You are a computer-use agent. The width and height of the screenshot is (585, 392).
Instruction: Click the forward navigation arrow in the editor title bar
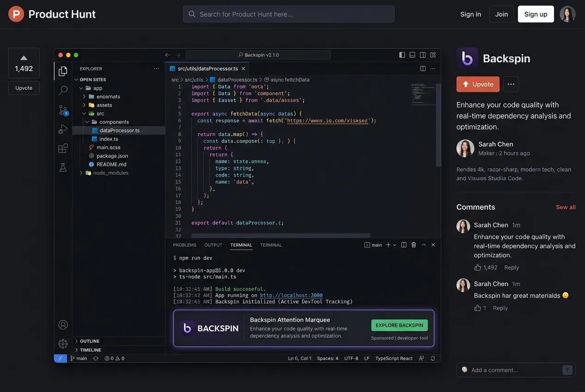point(178,55)
